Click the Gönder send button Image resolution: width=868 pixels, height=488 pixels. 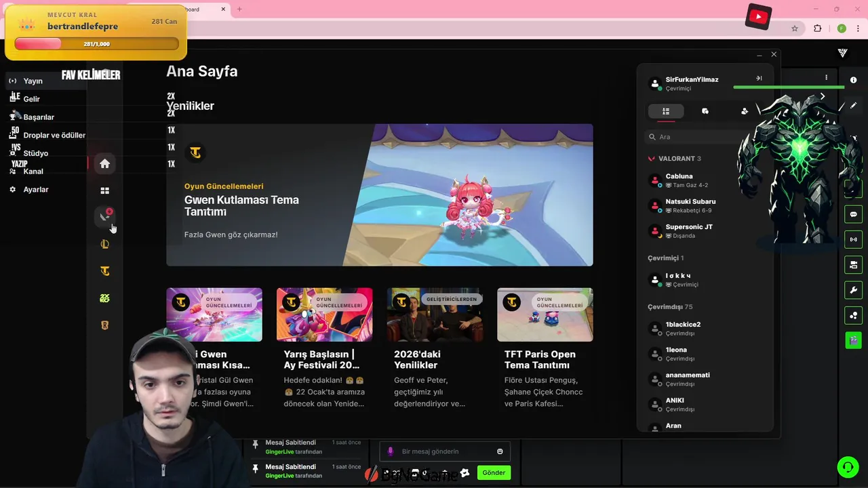tap(494, 472)
